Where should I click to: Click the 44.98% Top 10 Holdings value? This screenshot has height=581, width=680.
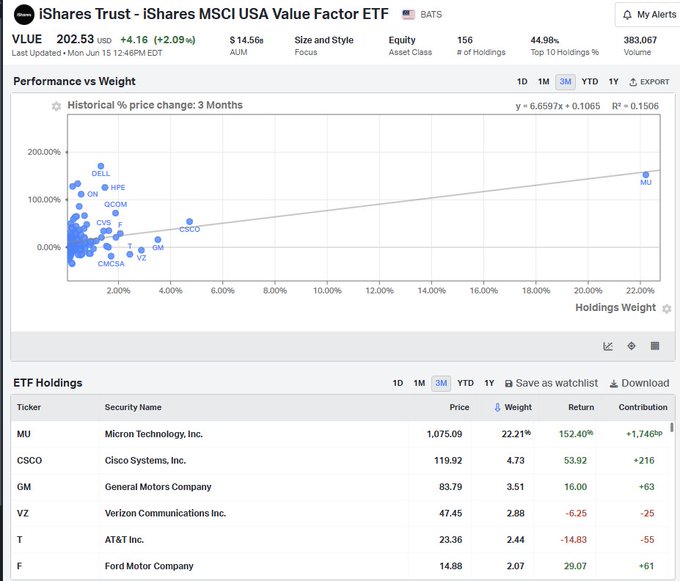point(545,40)
